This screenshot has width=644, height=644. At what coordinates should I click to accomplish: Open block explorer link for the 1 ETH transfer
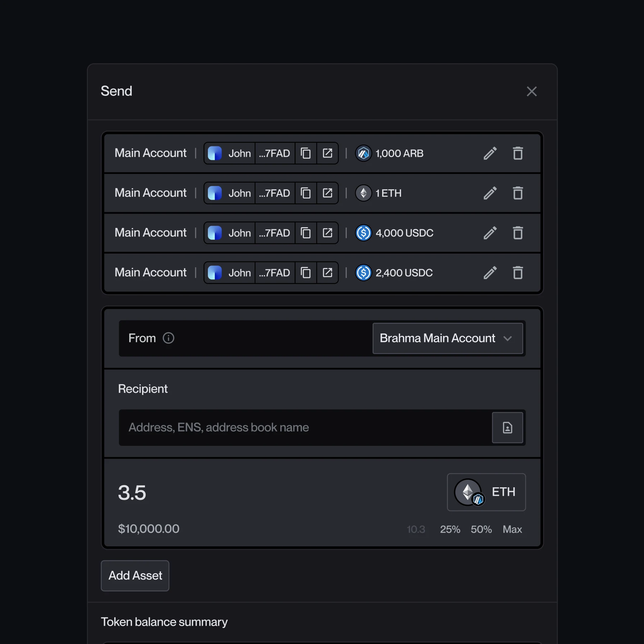(327, 193)
